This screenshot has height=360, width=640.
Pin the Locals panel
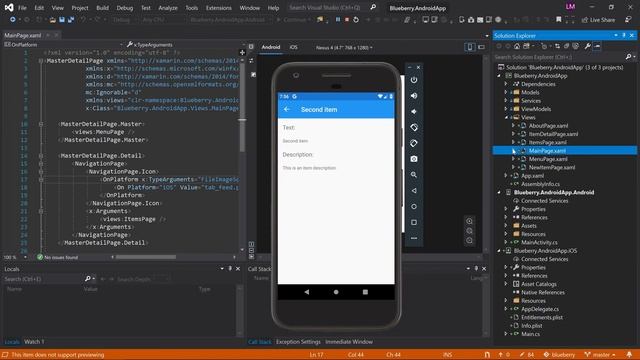(230, 269)
